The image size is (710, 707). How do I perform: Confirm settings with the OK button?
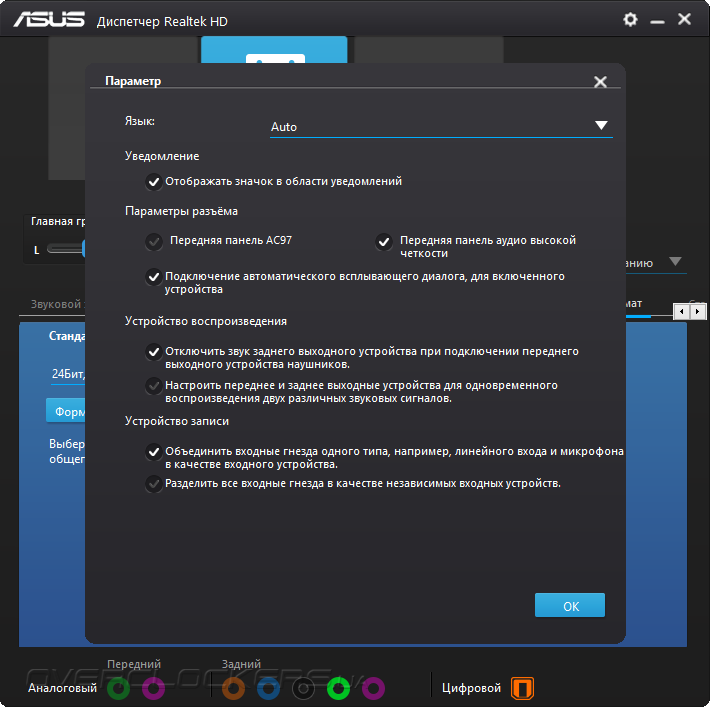tap(570, 605)
